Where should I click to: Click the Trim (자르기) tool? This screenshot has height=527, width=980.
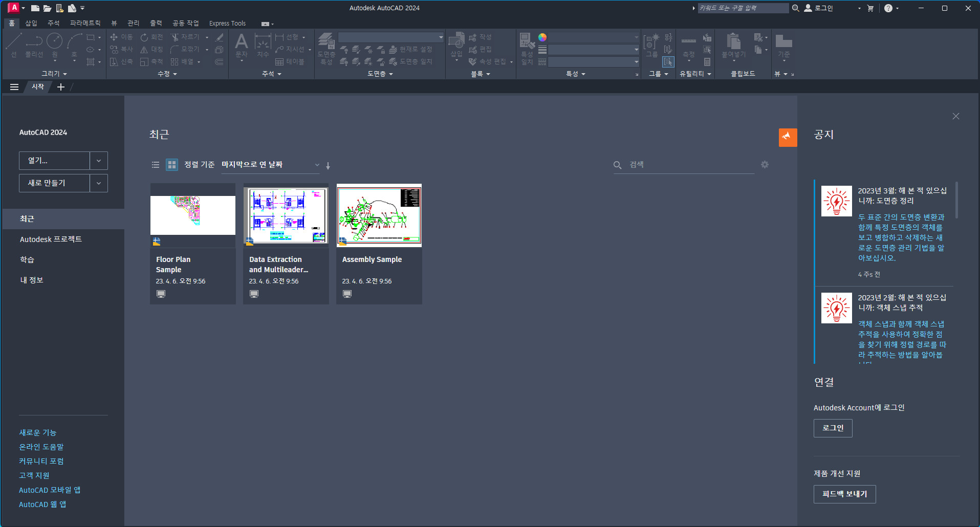tap(185, 37)
